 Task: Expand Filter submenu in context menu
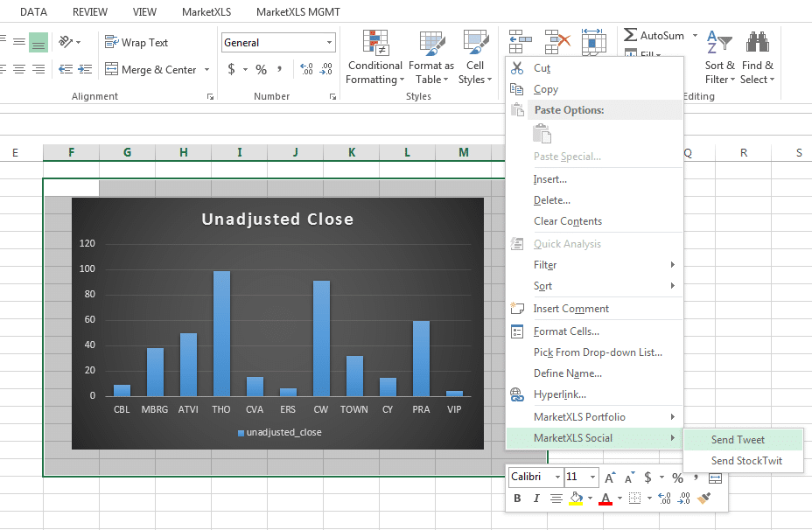coord(594,264)
